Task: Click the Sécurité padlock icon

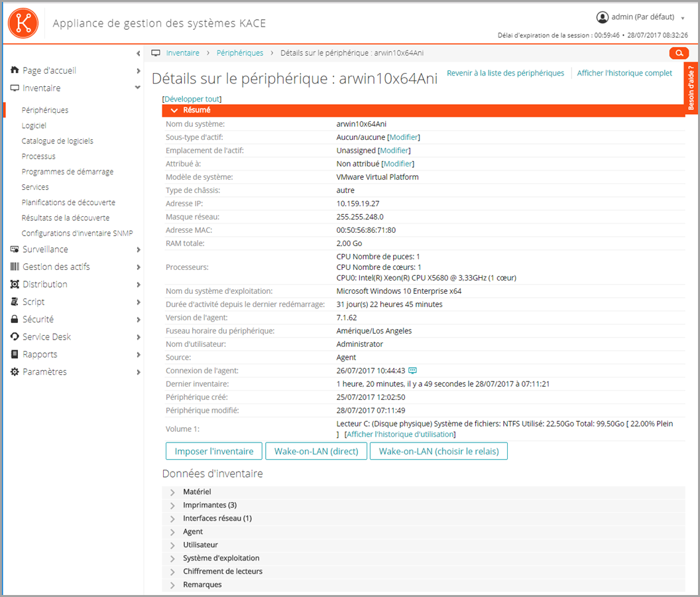Action: pyautogui.click(x=15, y=319)
